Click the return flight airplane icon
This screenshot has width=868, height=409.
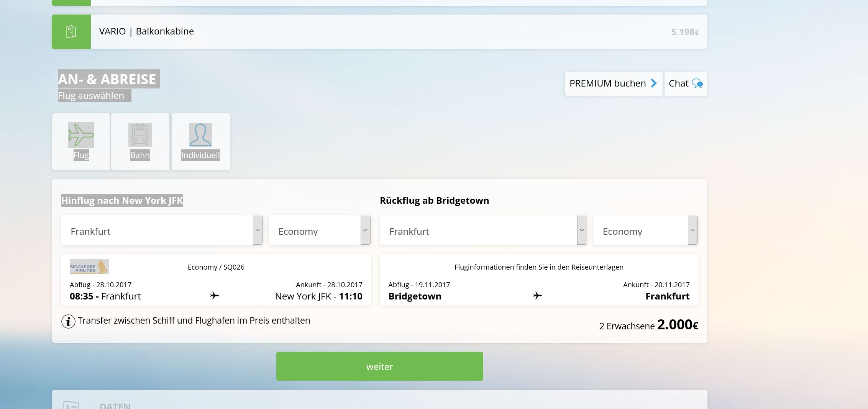537,296
